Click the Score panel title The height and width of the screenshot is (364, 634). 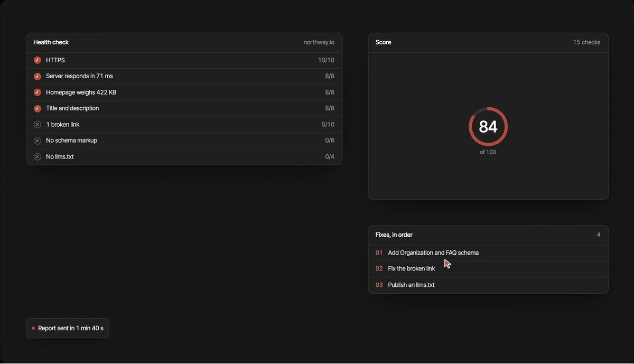383,42
